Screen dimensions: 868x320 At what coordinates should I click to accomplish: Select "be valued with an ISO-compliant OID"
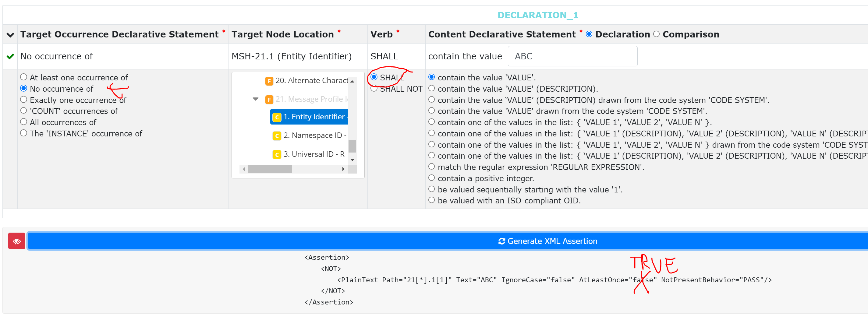coord(432,200)
